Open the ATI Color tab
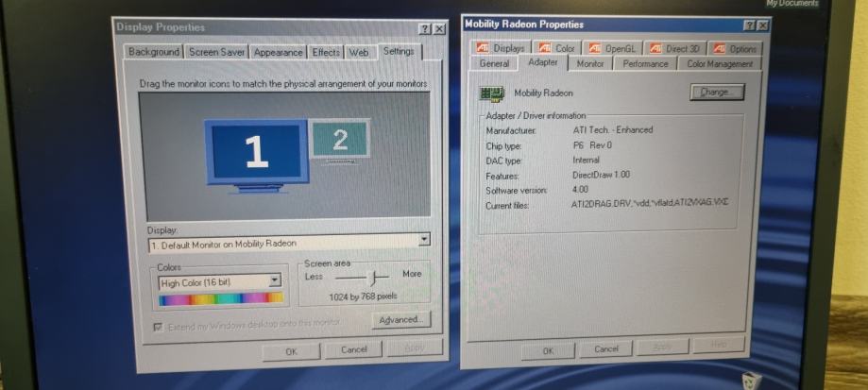The height and width of the screenshot is (390, 868). [x=557, y=49]
